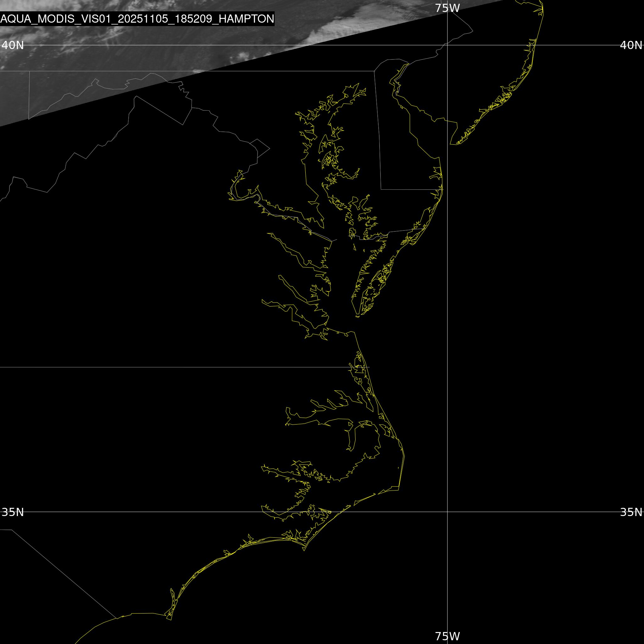Click the top 75W longitude label

point(447,8)
